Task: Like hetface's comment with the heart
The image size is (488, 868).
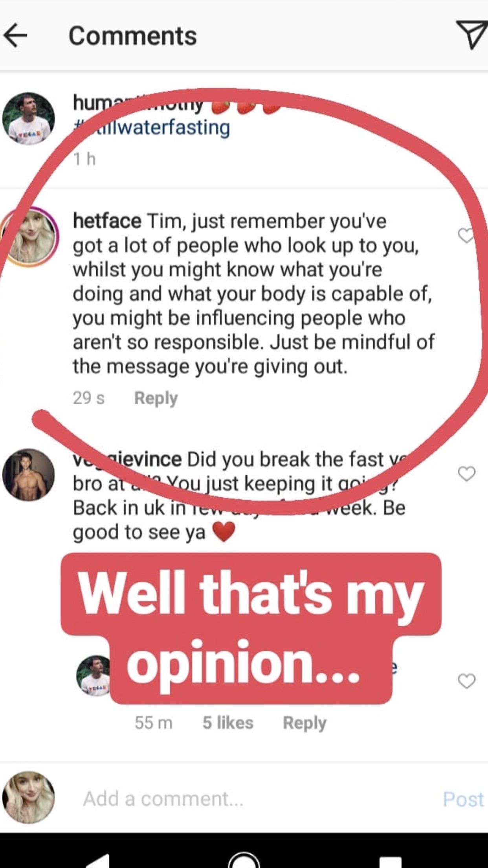Action: tap(466, 235)
